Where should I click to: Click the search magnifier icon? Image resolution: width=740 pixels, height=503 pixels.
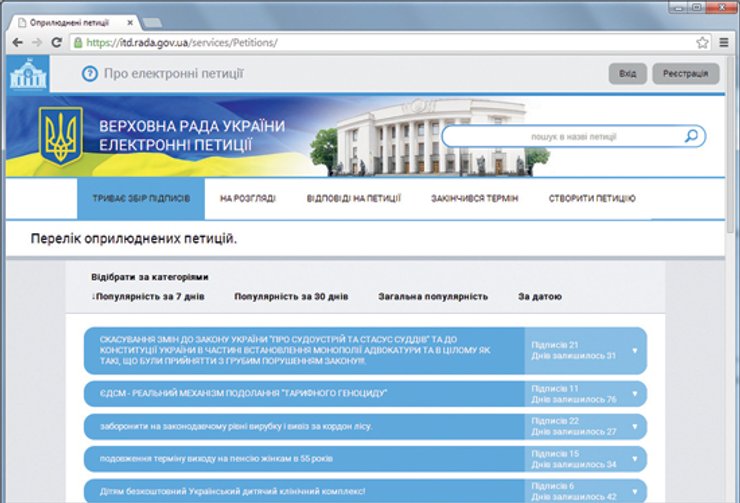(691, 136)
